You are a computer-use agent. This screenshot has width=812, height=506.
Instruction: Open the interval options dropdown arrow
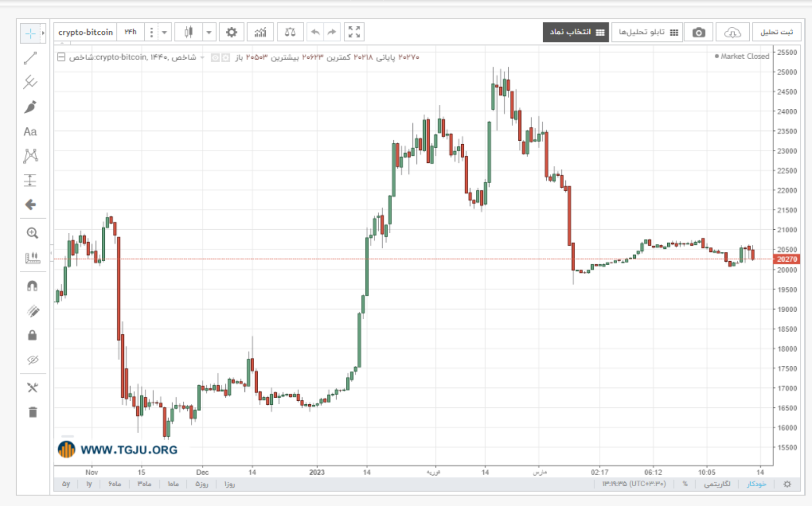[164, 32]
